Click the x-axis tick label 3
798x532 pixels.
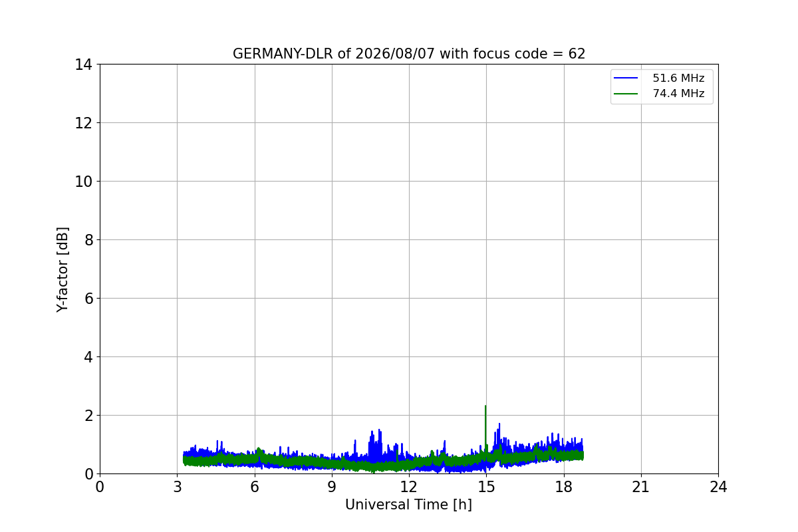click(x=177, y=487)
